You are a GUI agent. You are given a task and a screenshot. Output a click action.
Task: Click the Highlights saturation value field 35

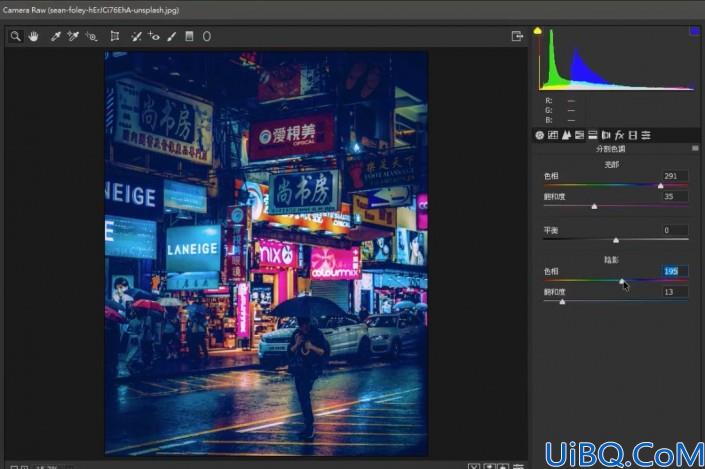(674, 197)
